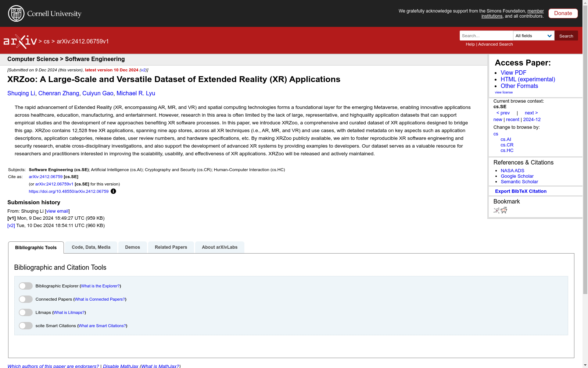The height and width of the screenshot is (368, 588).
Task: Open the v2 latest version link in header
Action: pos(143,70)
